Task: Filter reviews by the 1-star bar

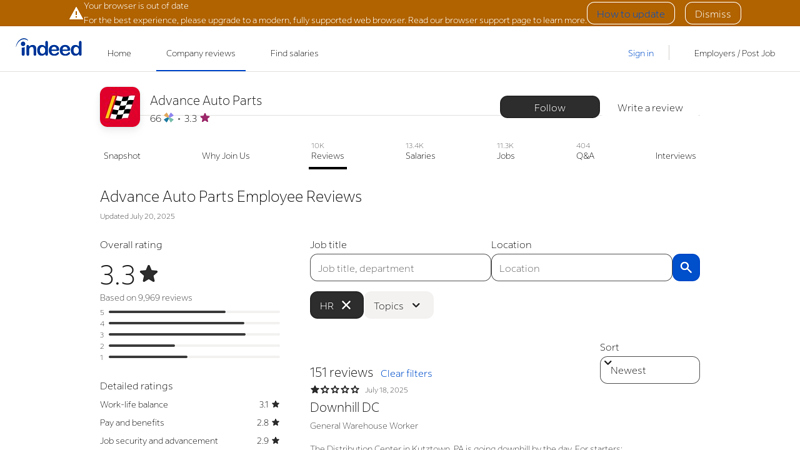Action: click(190, 357)
